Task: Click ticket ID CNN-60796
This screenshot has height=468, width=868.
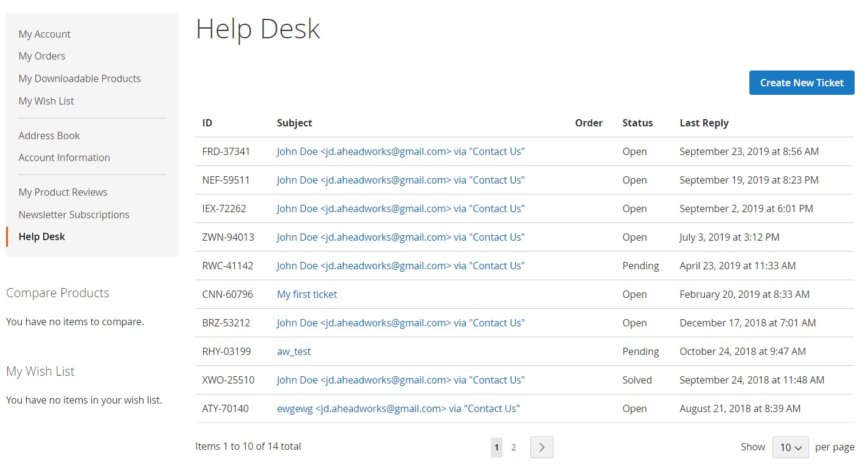Action: (227, 294)
